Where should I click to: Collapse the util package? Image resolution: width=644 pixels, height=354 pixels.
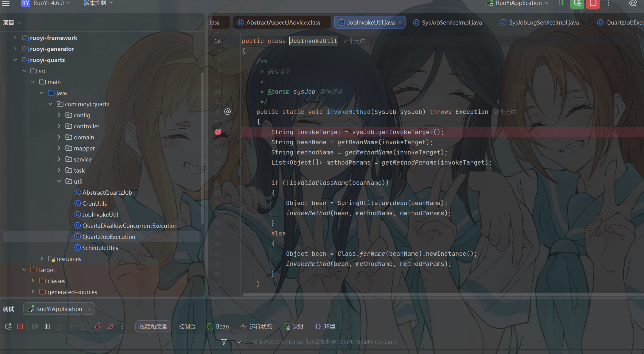click(59, 181)
